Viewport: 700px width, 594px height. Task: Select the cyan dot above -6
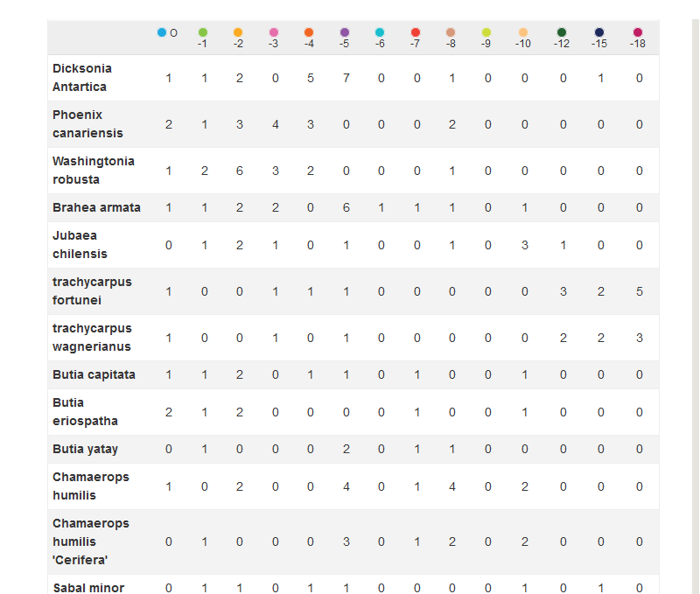coord(380,32)
